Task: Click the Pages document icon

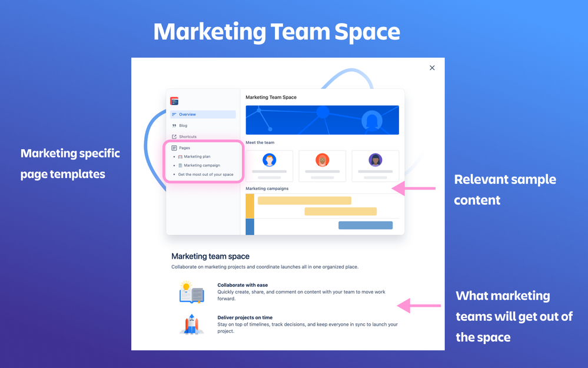Action: click(174, 148)
